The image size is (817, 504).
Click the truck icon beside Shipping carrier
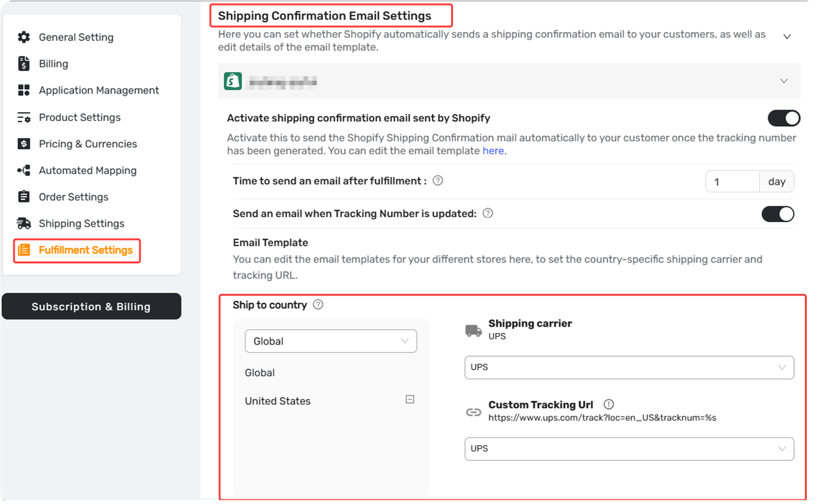[474, 330]
